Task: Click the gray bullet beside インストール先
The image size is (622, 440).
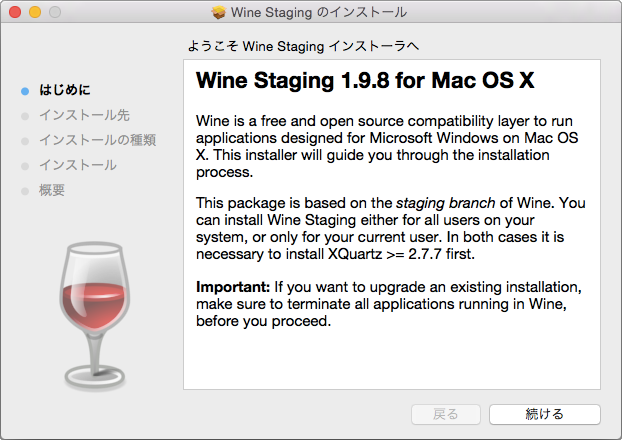Action: click(x=25, y=116)
